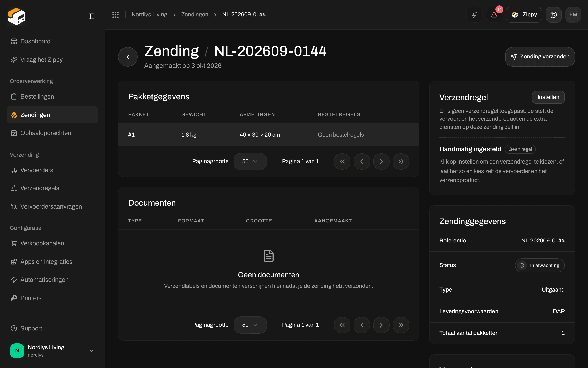Viewport: 588px width, 368px height.
Task: Click the 1,8 kg weight cell
Action: tap(189, 135)
